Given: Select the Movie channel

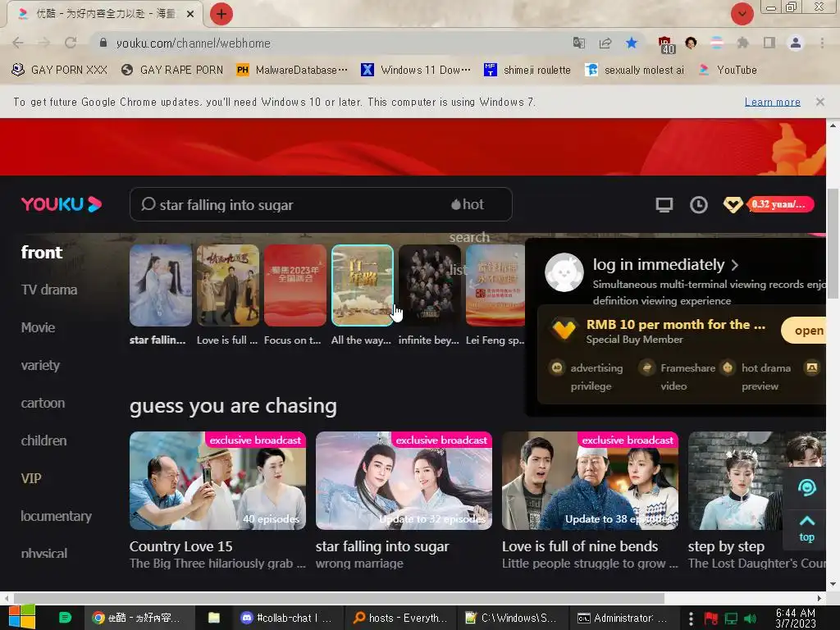Looking at the screenshot, I should 38,327.
